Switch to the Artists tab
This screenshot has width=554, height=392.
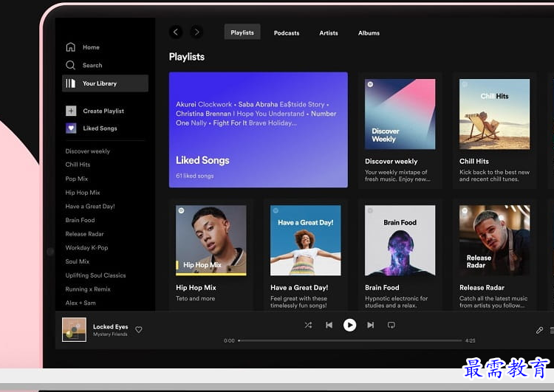pyautogui.click(x=329, y=32)
